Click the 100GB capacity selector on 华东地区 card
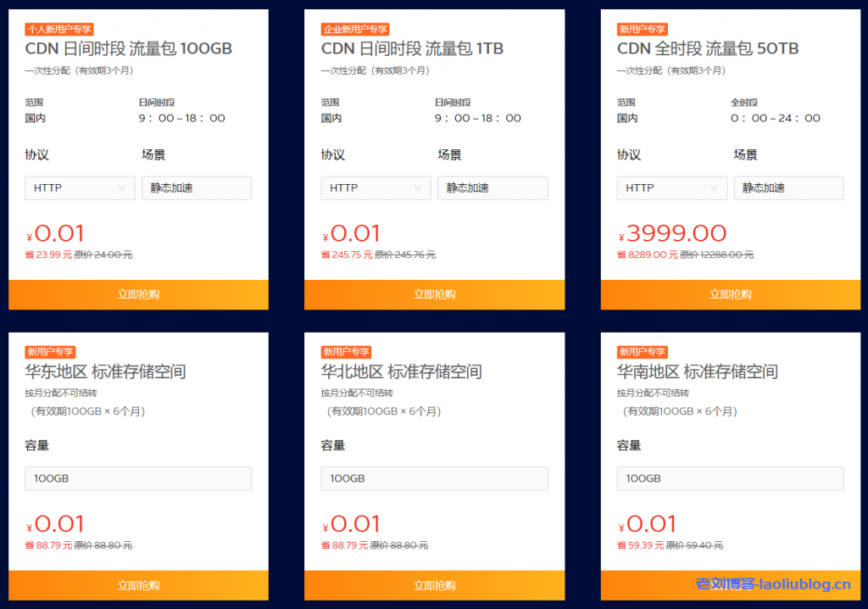 (139, 478)
